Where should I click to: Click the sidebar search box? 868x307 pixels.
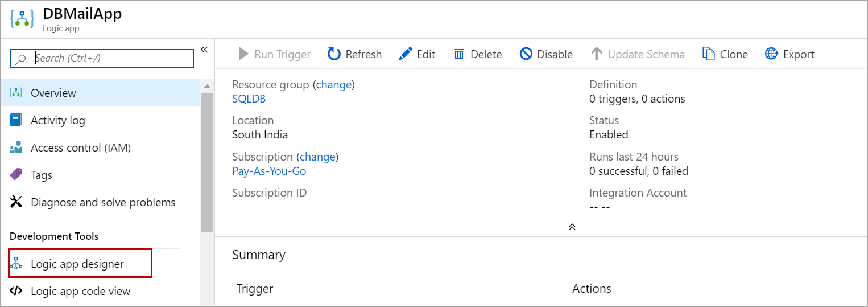(108, 58)
